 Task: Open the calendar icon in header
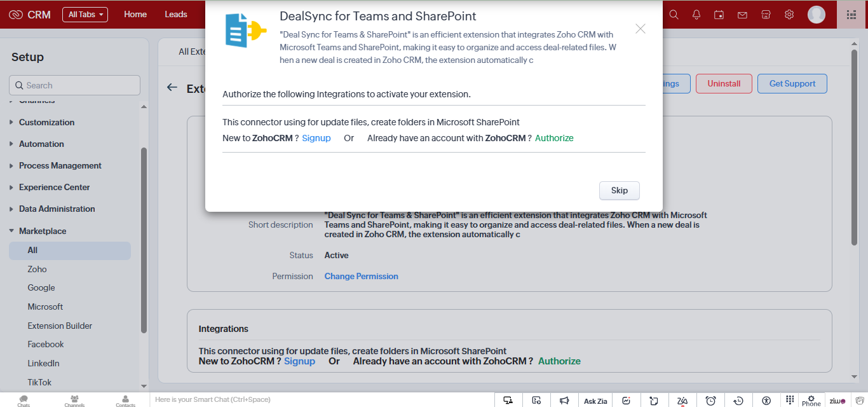[719, 15]
